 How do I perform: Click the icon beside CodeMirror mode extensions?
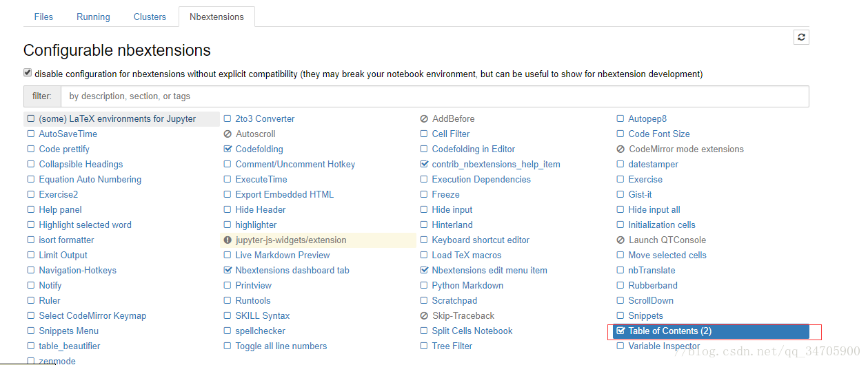coord(620,149)
